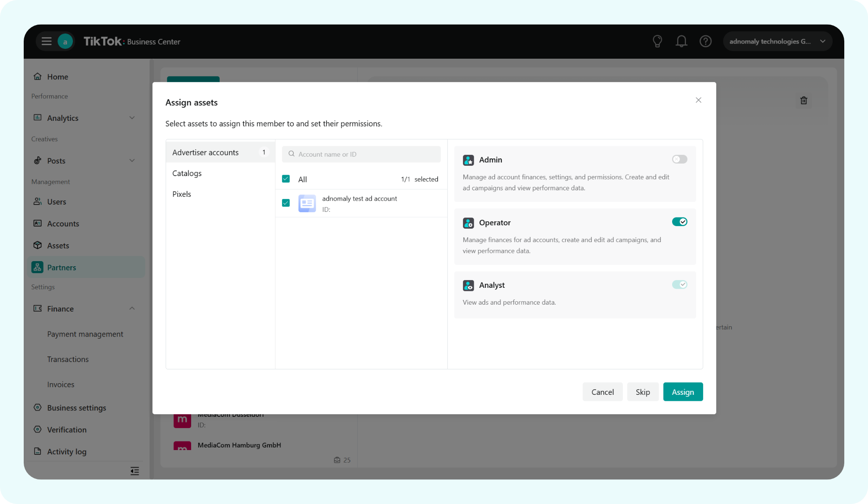Click the Home icon in sidebar
This screenshot has height=504, width=868.
(x=38, y=76)
